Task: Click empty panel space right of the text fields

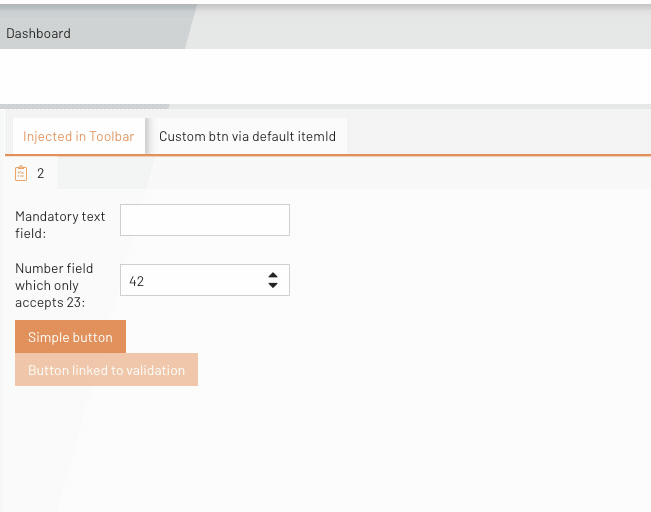Action: point(470,250)
